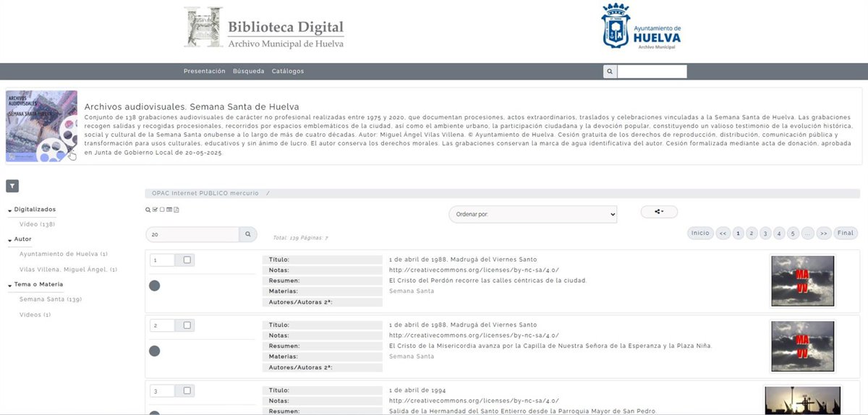Open the first record's video thumbnail
The height and width of the screenshot is (415, 868).
[802, 281]
